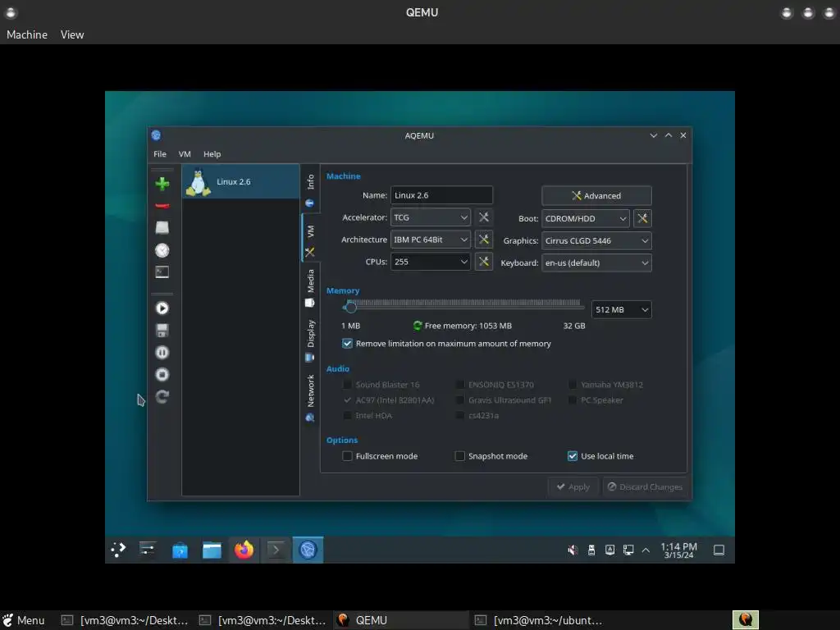Open the Boot CDROM/HDD dropdown
The height and width of the screenshot is (630, 840).
[586, 218]
